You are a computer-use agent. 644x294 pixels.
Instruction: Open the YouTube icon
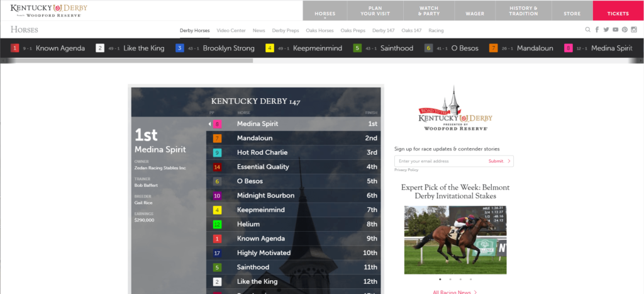615,30
